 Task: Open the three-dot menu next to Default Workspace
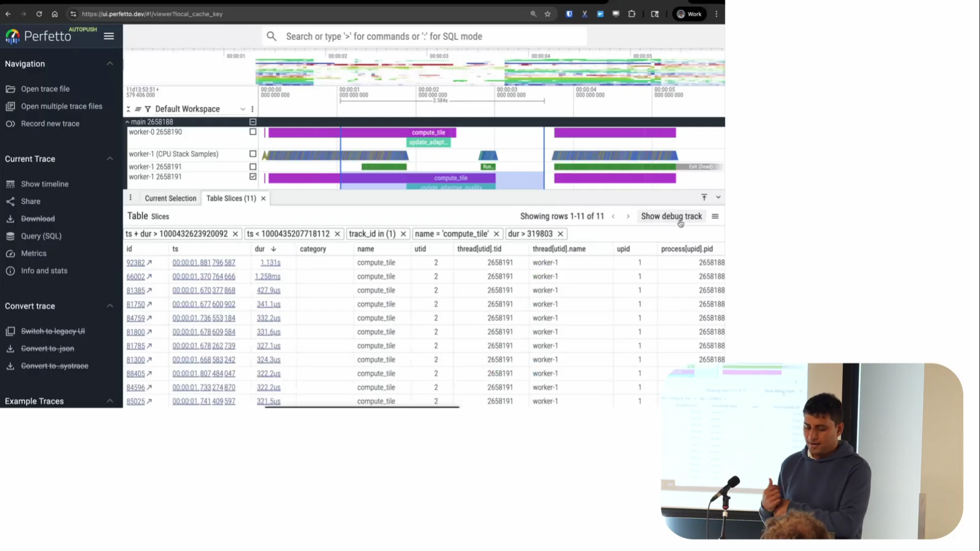tap(252, 109)
